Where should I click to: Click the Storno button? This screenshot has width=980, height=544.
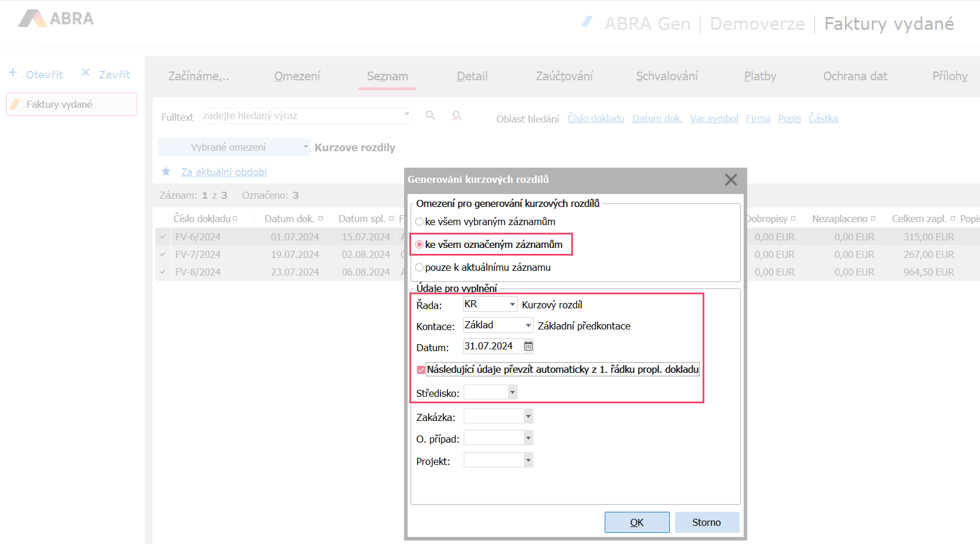click(706, 522)
